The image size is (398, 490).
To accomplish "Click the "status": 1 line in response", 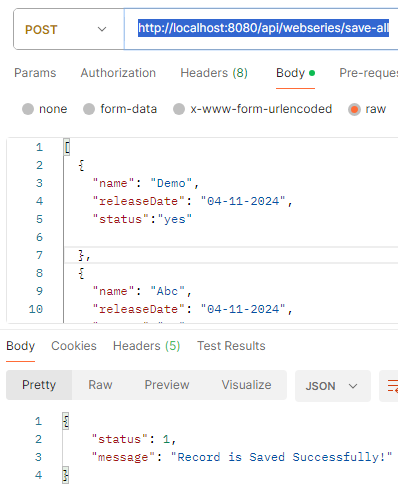I will click(134, 439).
